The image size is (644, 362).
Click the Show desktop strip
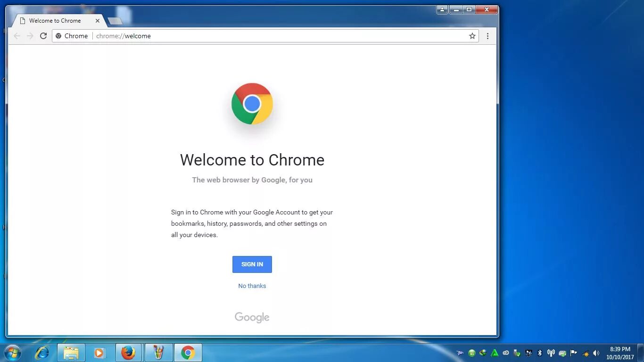click(641, 353)
